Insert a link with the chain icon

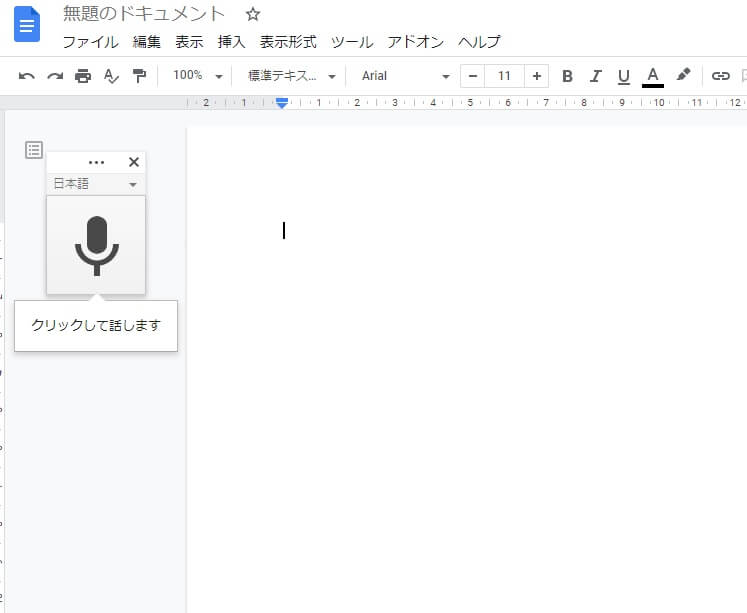[720, 76]
